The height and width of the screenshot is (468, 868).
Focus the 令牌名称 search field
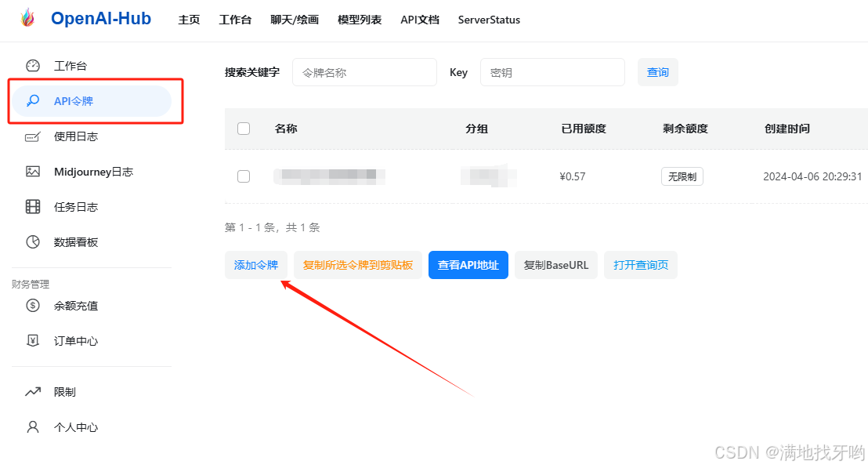tap(364, 72)
